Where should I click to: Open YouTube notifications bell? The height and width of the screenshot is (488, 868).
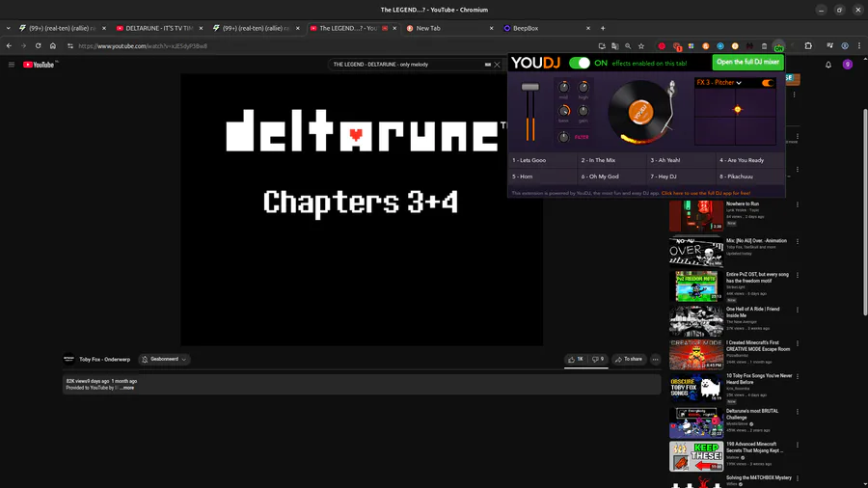pos(828,65)
